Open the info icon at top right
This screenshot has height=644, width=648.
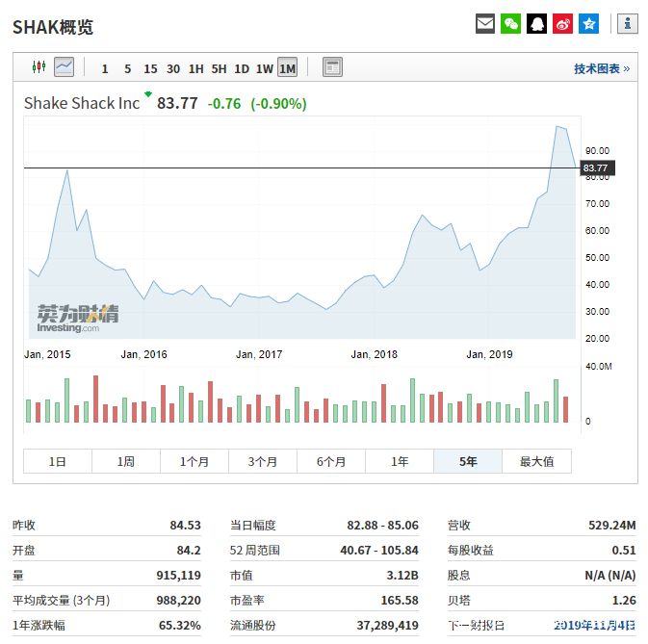[x=627, y=24]
